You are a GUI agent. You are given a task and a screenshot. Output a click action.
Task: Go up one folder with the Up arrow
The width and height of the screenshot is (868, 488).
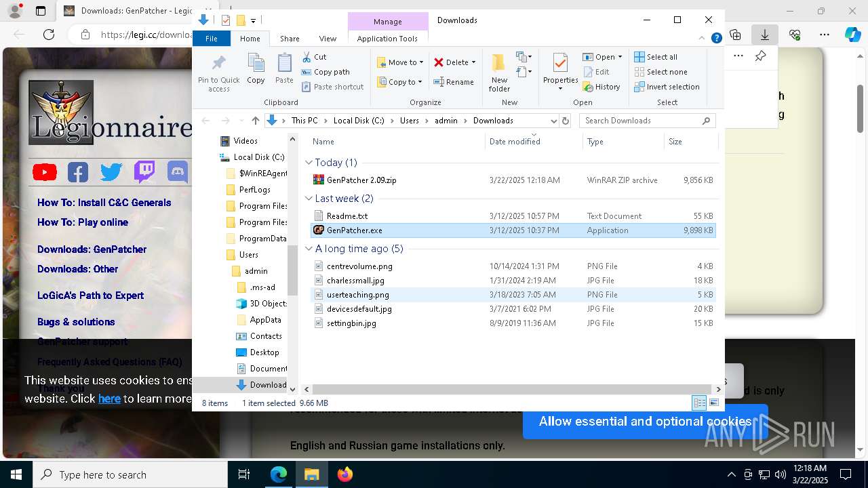tap(255, 121)
